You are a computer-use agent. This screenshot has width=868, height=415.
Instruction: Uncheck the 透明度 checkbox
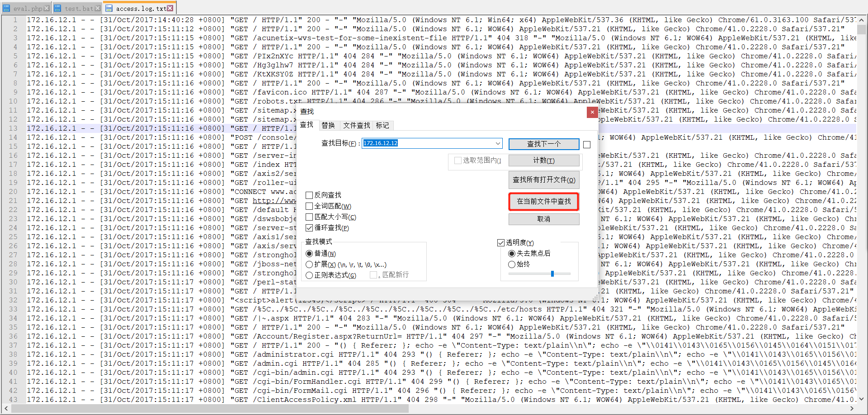501,243
